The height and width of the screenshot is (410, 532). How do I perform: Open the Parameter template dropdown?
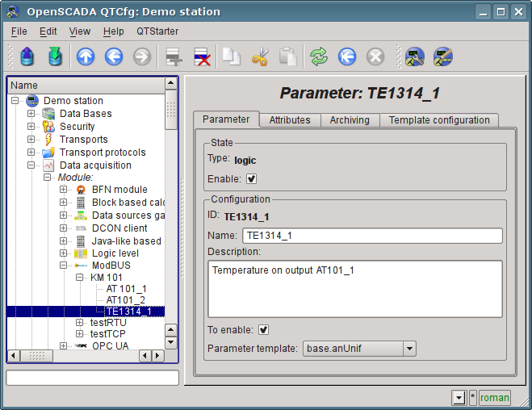pos(359,349)
